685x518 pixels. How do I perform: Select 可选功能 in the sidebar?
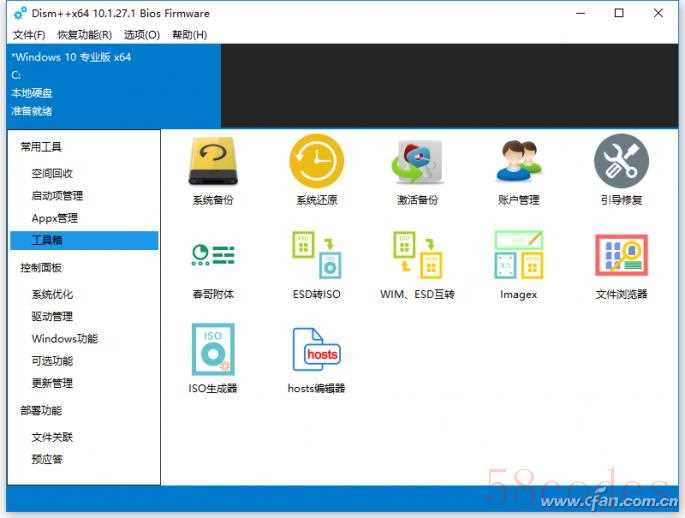52,361
